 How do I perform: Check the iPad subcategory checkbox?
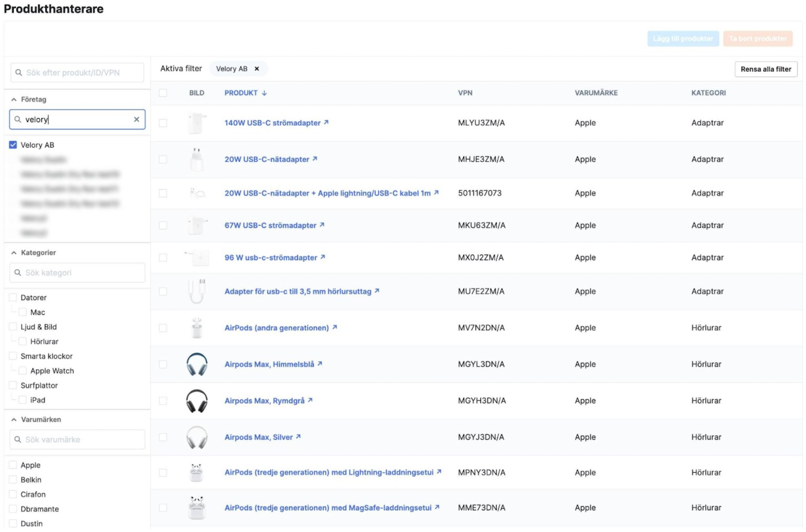(x=23, y=400)
